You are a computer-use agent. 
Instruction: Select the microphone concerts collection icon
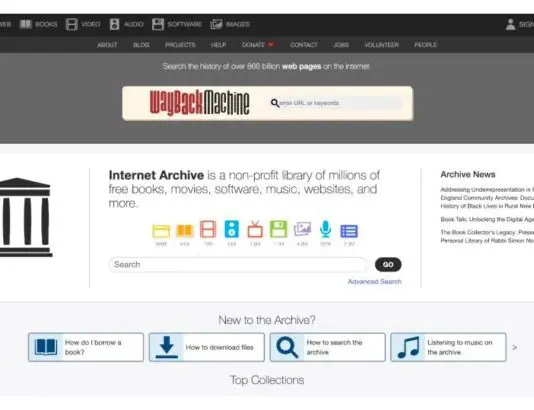(326, 229)
